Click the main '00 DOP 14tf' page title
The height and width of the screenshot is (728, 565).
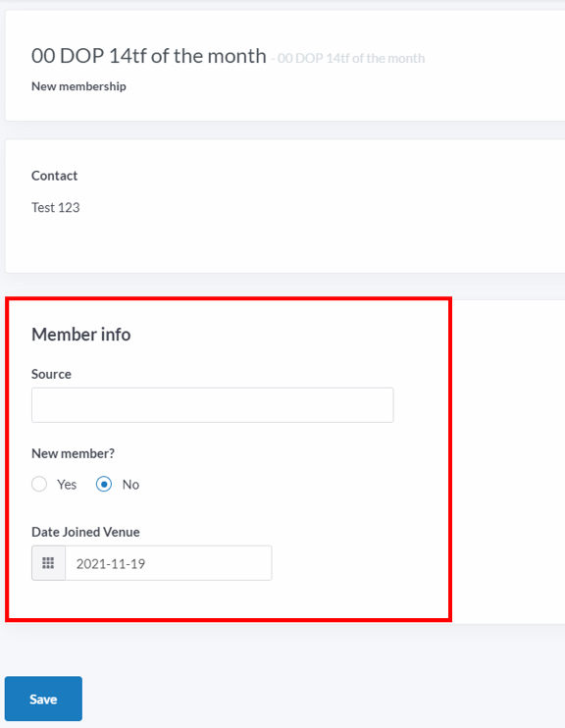pos(148,56)
